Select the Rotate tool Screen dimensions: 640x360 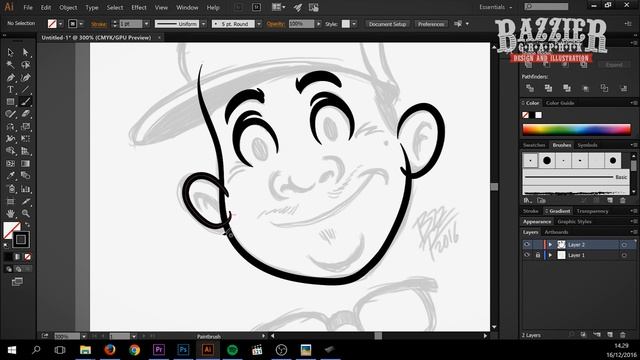[11, 127]
